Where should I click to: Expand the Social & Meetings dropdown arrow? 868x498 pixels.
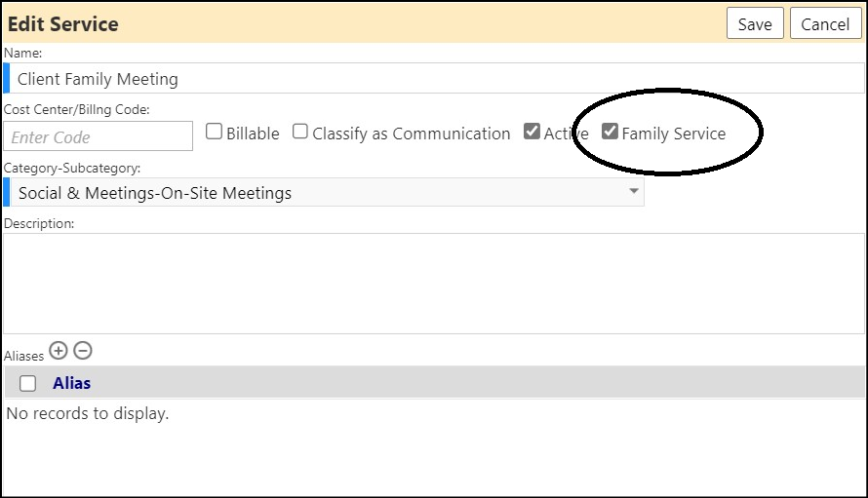[x=634, y=191]
